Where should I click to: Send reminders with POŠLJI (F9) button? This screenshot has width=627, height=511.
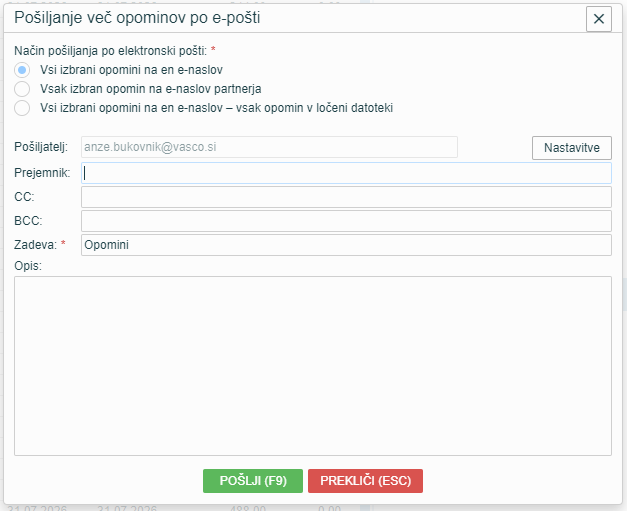pos(253,481)
